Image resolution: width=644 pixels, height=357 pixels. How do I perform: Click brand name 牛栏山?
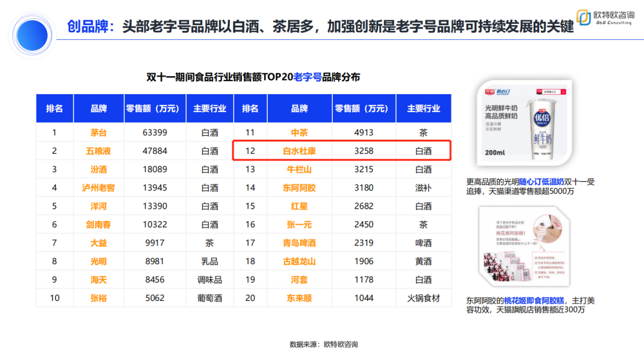[299, 169]
